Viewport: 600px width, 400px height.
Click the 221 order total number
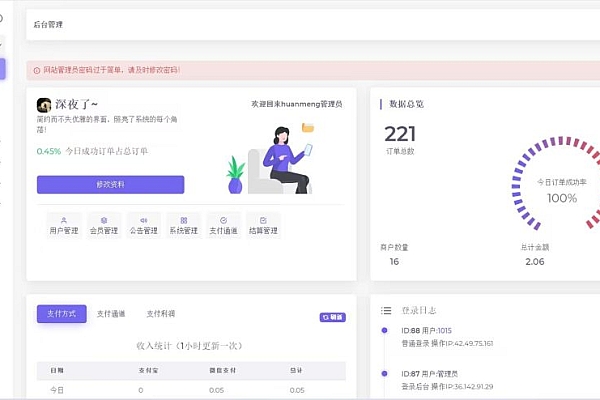pos(400,134)
